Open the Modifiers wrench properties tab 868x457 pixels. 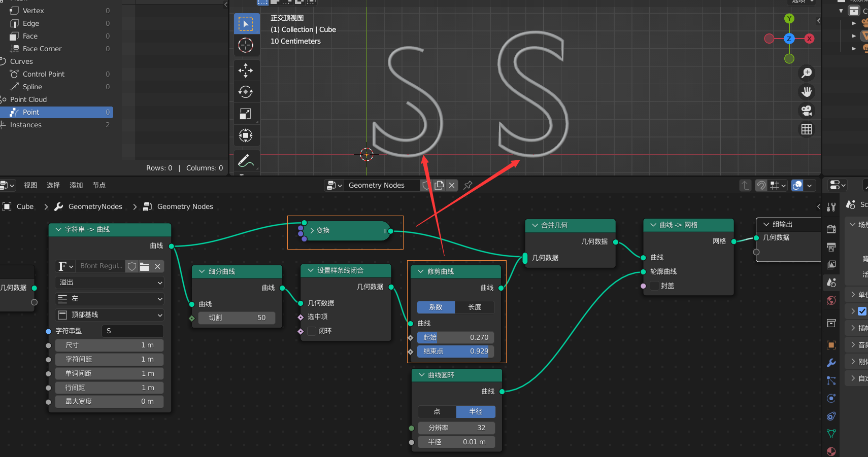[x=831, y=363]
